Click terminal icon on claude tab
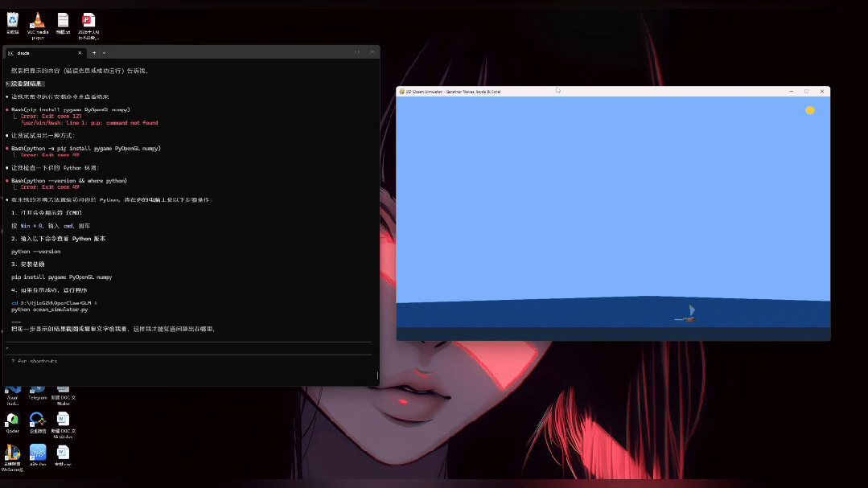Image resolution: width=868 pixels, height=488 pixels. 10,53
